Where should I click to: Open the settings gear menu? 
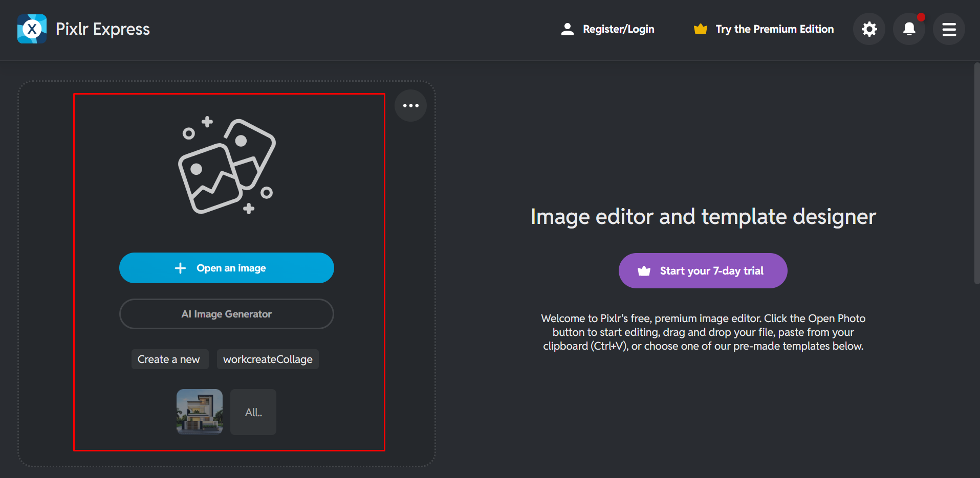click(869, 29)
